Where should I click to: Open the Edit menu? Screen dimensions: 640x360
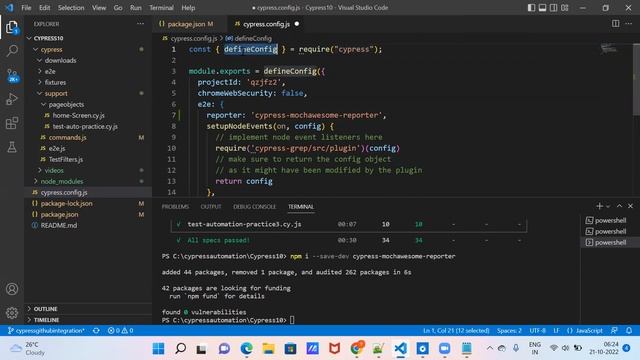pos(44,8)
